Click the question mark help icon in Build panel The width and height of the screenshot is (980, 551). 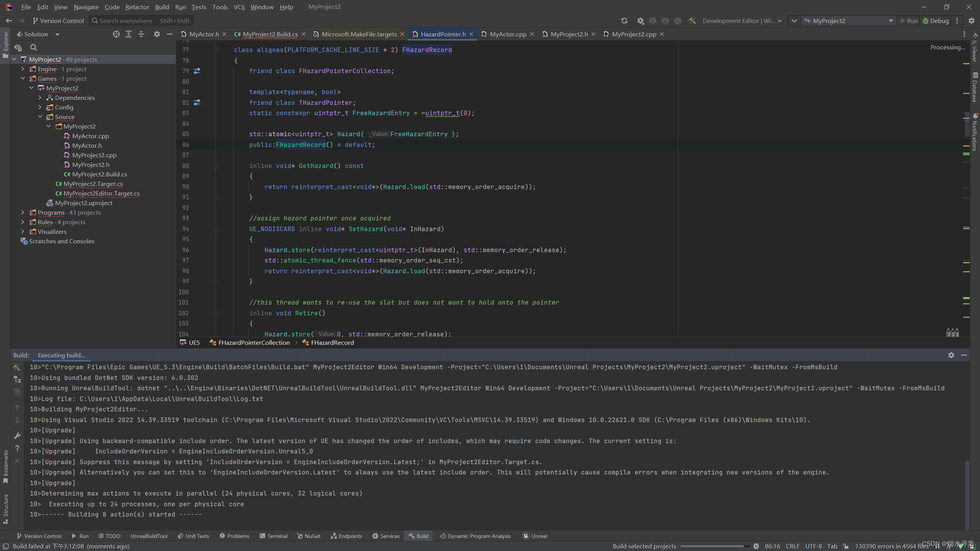tap(17, 448)
